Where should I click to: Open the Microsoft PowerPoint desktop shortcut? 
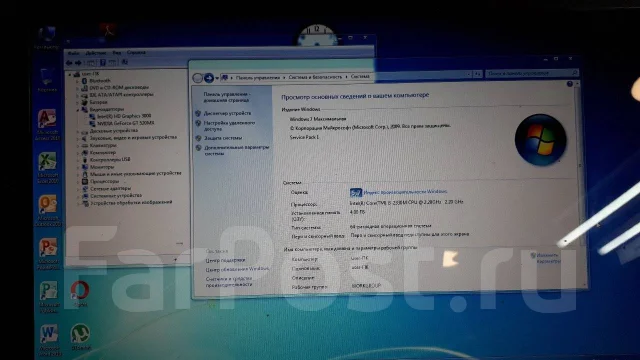[48, 253]
